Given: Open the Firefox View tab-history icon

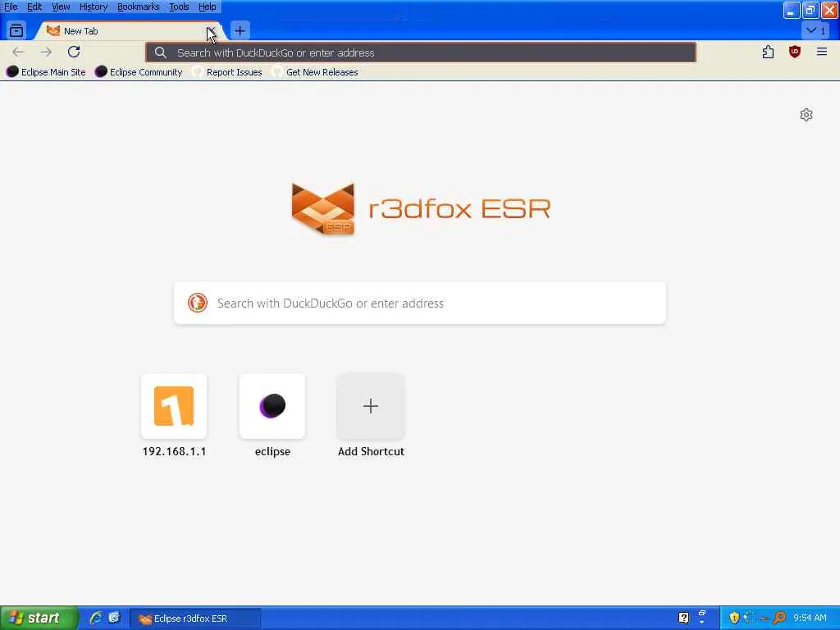Looking at the screenshot, I should (16, 30).
